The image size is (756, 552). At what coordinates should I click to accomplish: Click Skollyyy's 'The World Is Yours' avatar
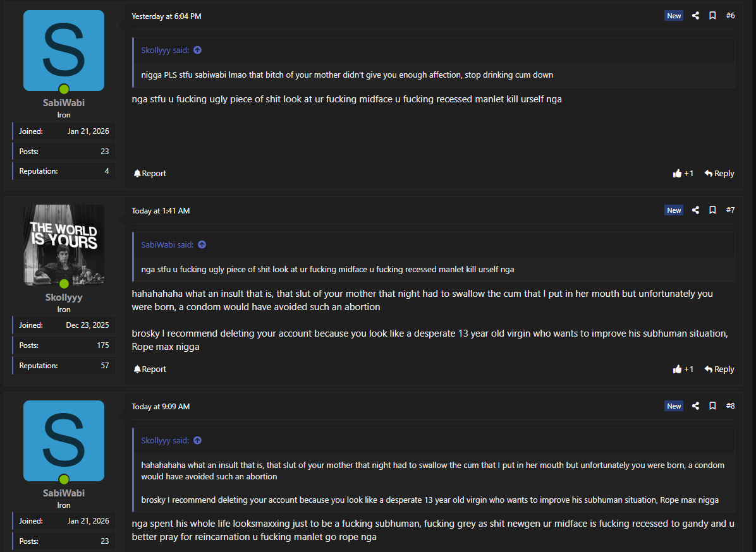coord(64,244)
